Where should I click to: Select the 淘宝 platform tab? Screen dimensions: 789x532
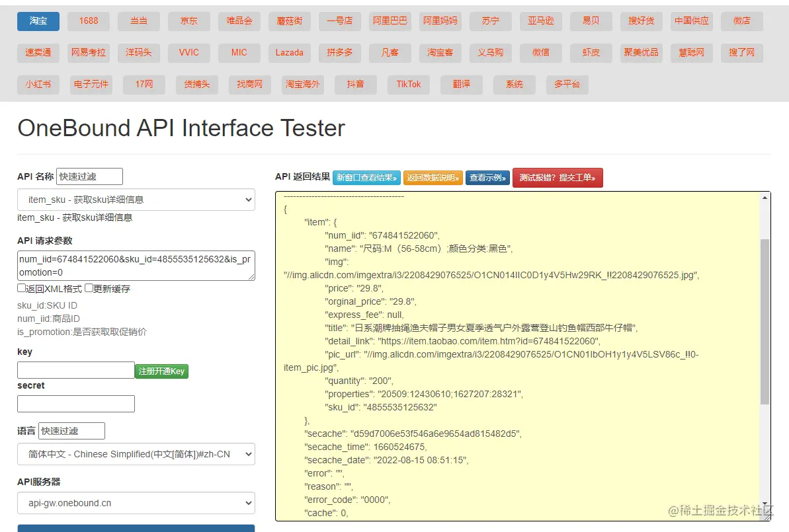(x=38, y=21)
